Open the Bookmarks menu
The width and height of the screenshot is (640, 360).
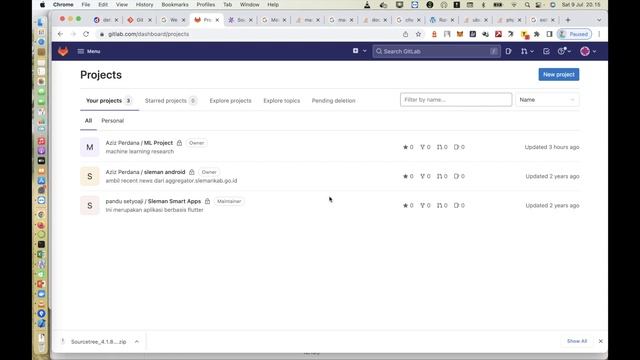175,5
